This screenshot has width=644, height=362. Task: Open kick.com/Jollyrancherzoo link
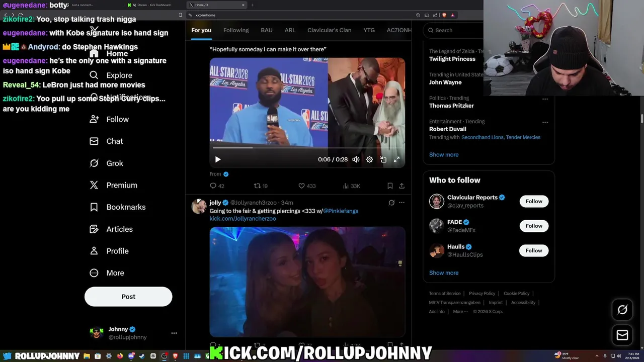click(243, 219)
